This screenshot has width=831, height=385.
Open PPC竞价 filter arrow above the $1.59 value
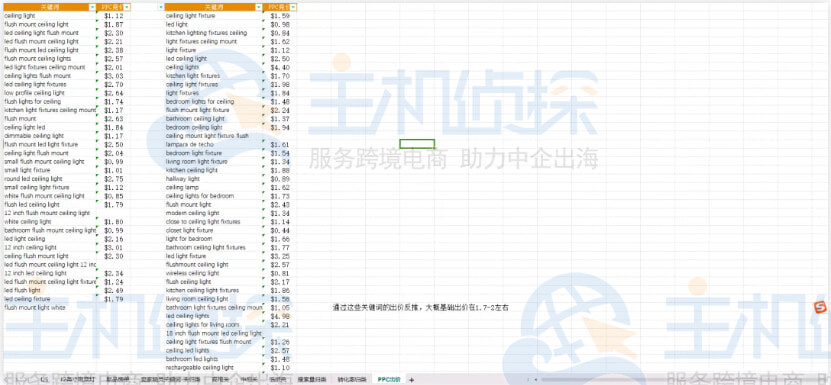coord(293,7)
